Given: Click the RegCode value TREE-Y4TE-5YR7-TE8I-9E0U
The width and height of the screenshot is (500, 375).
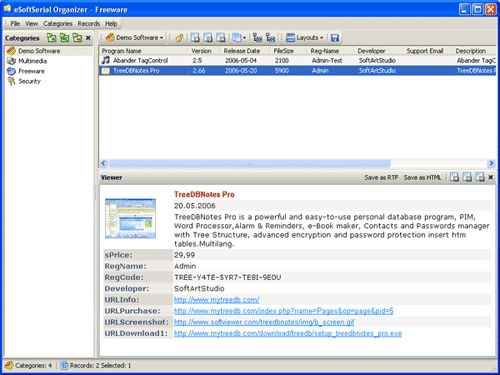Looking at the screenshot, I should pyautogui.click(x=228, y=277).
